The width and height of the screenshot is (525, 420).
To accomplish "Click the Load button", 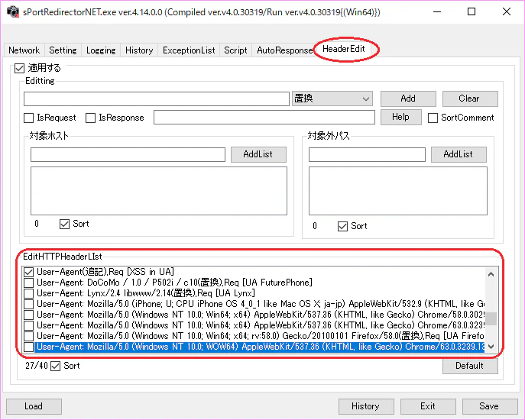I will tap(34, 406).
